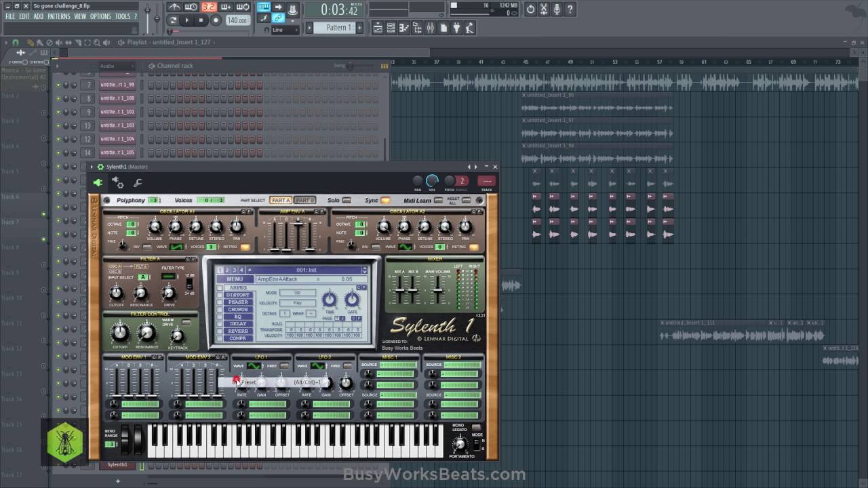This screenshot has height=488, width=868.
Task: Click the plus button next to Pattern 1
Action: [x=359, y=28]
